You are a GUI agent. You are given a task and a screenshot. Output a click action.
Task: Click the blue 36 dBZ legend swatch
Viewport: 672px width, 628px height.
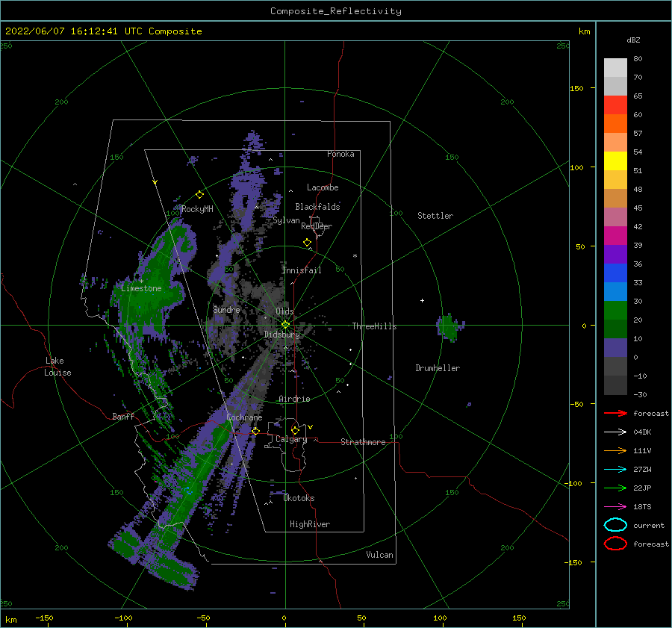point(615,273)
